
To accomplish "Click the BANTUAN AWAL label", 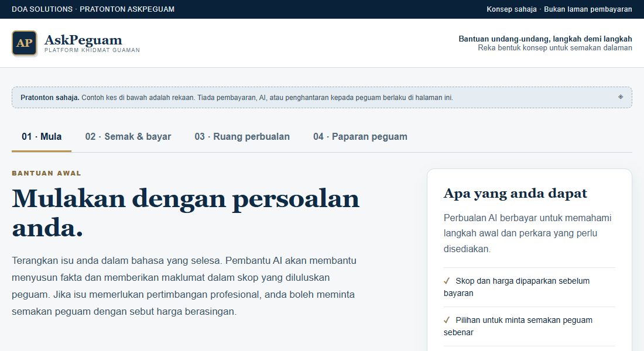I will coord(46,173).
